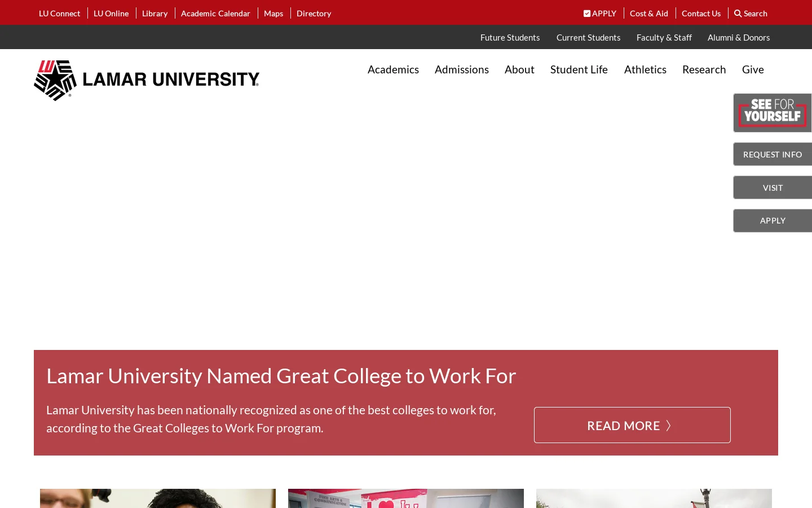Image resolution: width=812 pixels, height=508 pixels.
Task: View the Academic Calendar
Action: pyautogui.click(x=215, y=14)
